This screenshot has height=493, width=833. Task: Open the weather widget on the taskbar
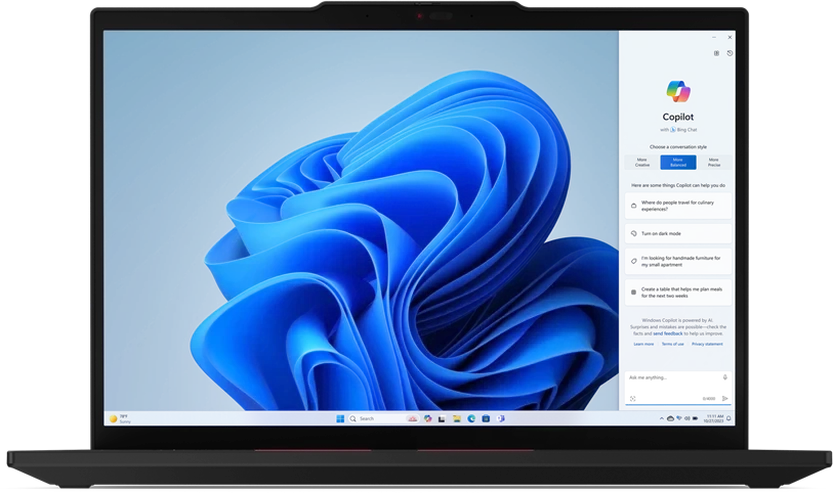coord(117,418)
